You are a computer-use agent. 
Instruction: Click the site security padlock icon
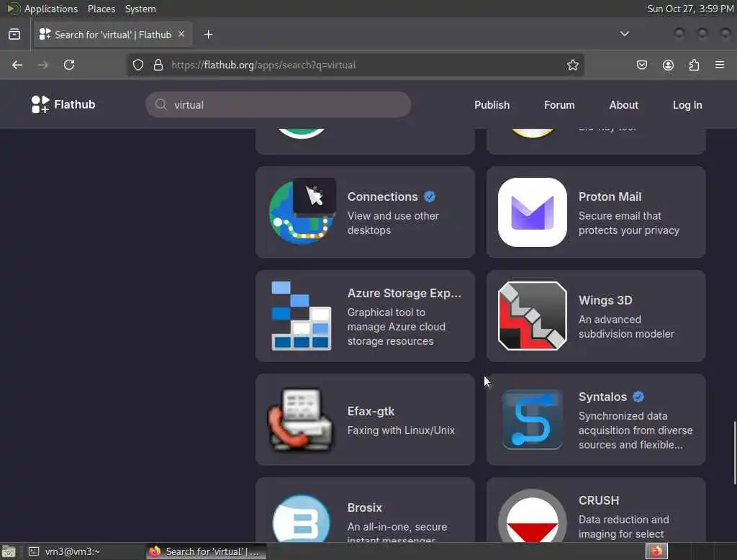pyautogui.click(x=158, y=65)
